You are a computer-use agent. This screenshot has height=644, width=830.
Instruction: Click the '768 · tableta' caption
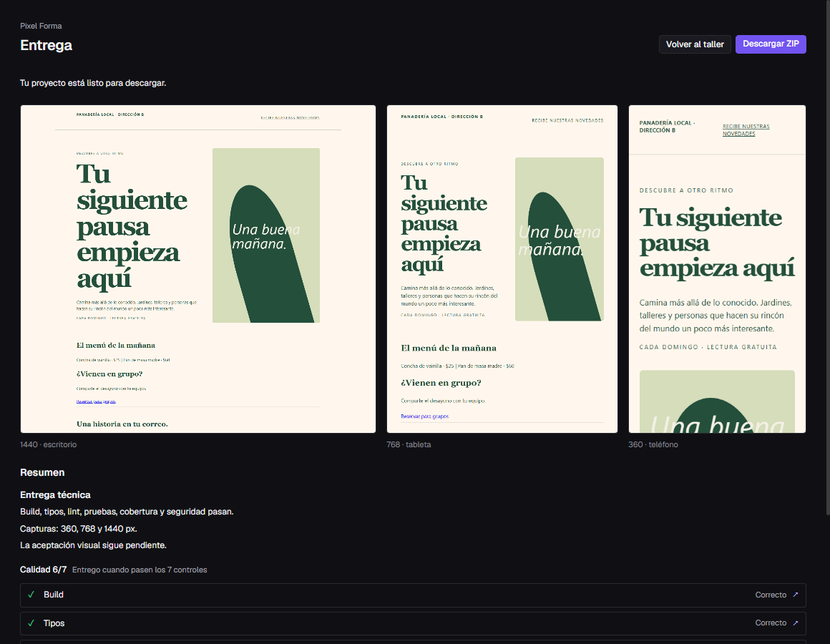click(409, 444)
